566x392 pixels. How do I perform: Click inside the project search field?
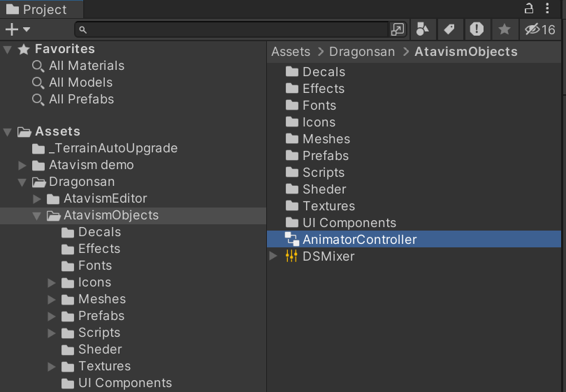[234, 29]
